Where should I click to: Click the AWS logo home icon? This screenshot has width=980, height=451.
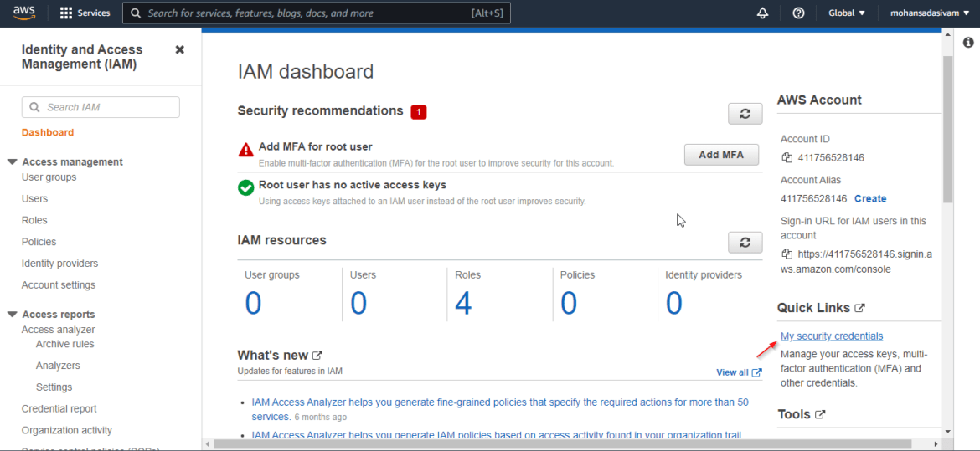pyautogui.click(x=24, y=13)
